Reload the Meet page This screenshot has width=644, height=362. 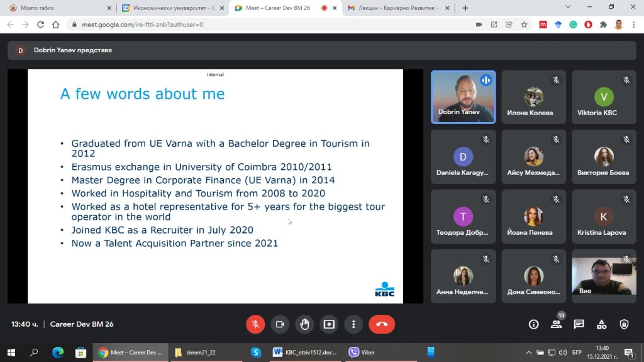point(40,25)
